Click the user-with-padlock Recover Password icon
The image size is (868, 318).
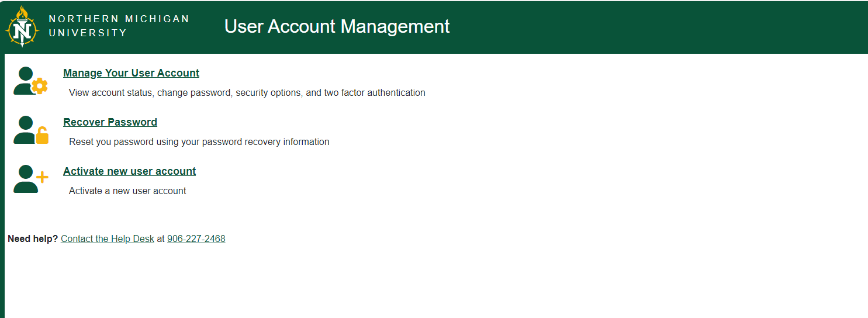(30, 130)
